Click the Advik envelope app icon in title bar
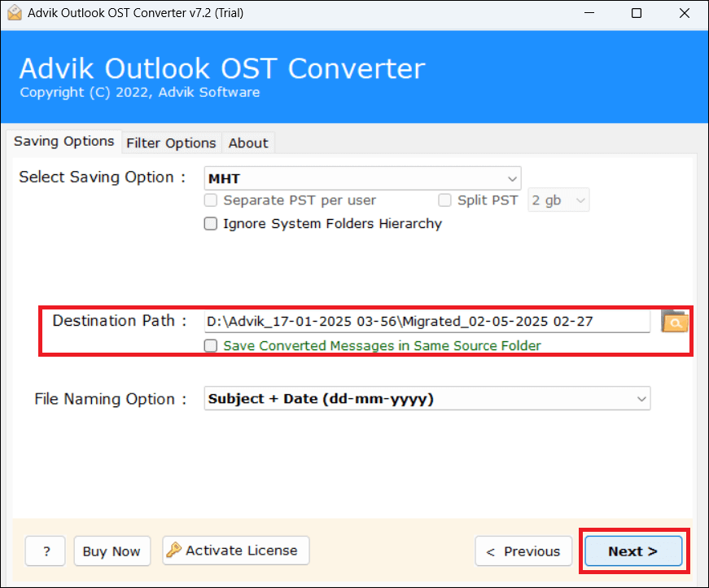Image resolution: width=709 pixels, height=588 pixels. [x=15, y=13]
